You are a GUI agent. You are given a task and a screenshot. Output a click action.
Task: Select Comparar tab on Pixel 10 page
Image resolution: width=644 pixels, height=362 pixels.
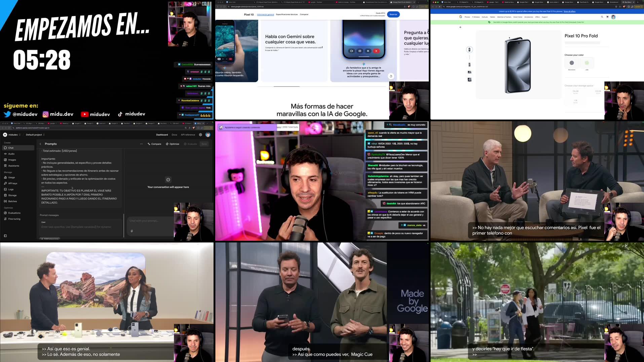tap(304, 14)
